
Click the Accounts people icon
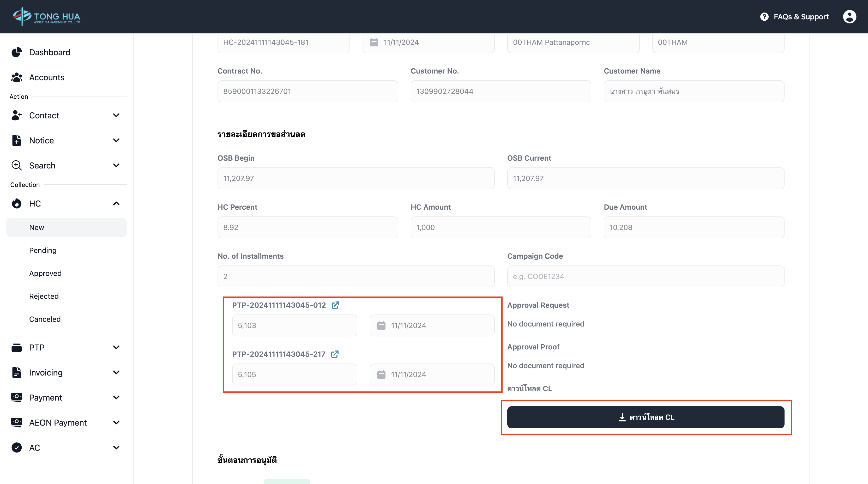click(16, 77)
